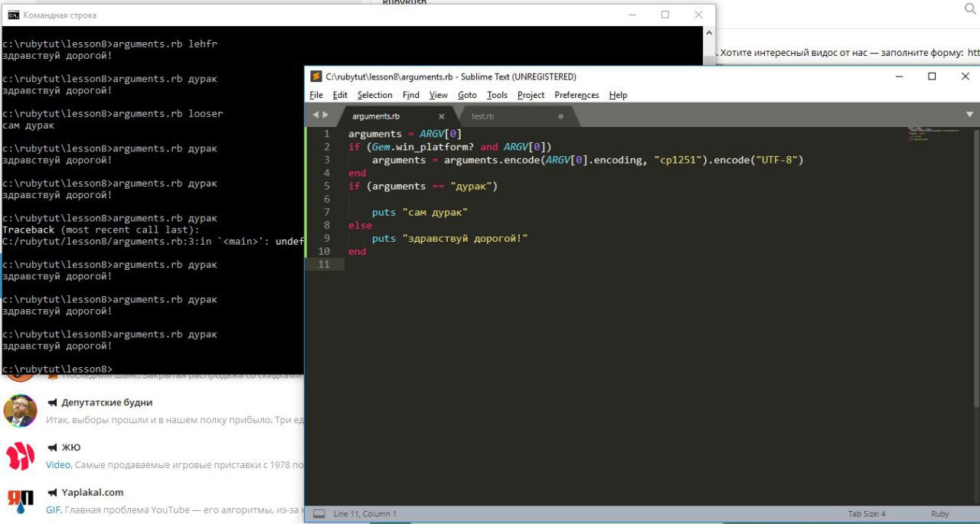Open the Goto menu
980x524 pixels.
point(467,95)
